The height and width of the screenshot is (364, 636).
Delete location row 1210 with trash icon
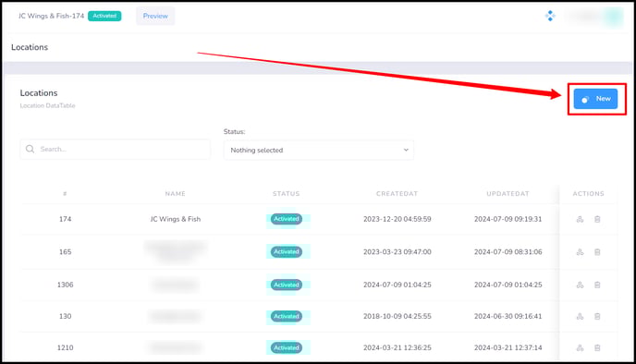pyautogui.click(x=597, y=347)
